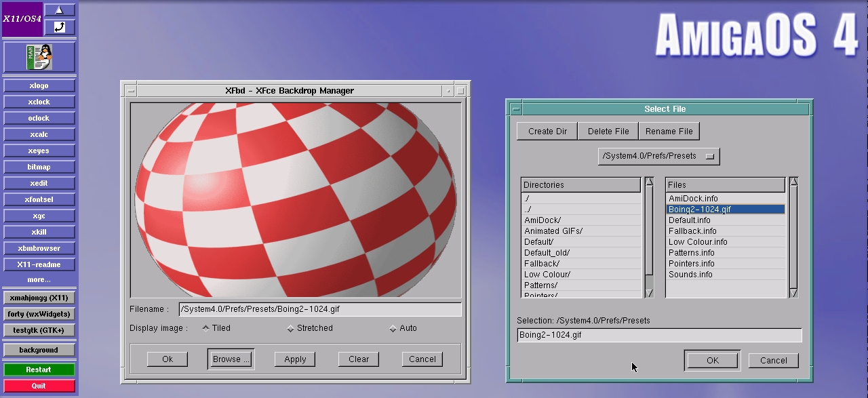Launch oclock from the side panel

pos(39,119)
